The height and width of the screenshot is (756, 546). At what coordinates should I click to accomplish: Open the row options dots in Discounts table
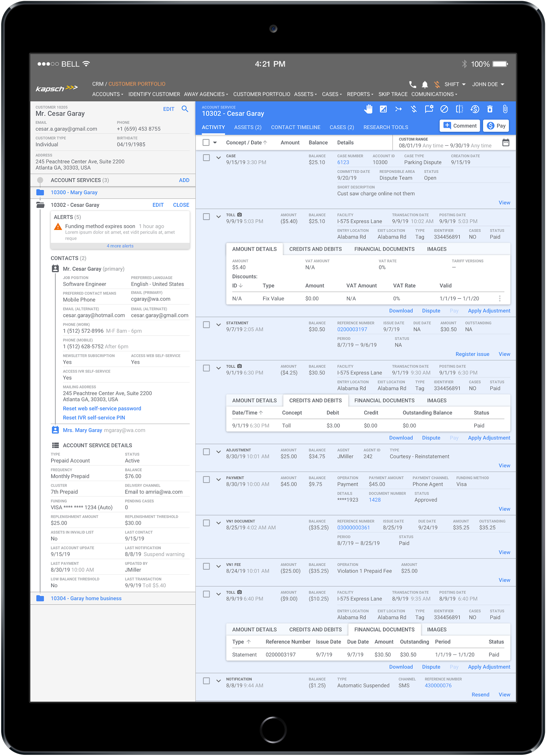pyautogui.click(x=500, y=298)
